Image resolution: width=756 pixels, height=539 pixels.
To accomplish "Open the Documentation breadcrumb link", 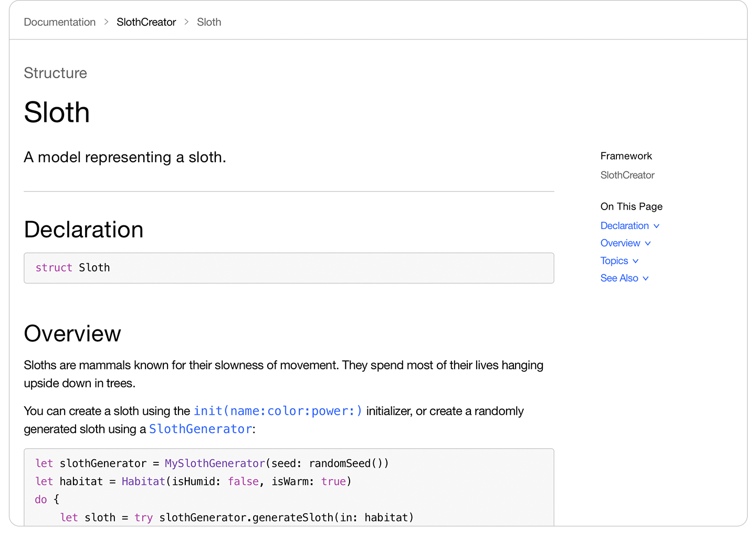I will 60,22.
